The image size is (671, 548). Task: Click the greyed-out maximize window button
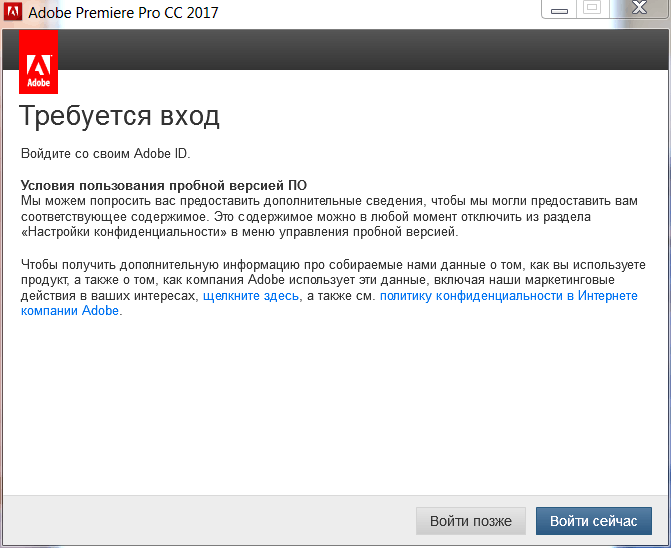(592, 9)
